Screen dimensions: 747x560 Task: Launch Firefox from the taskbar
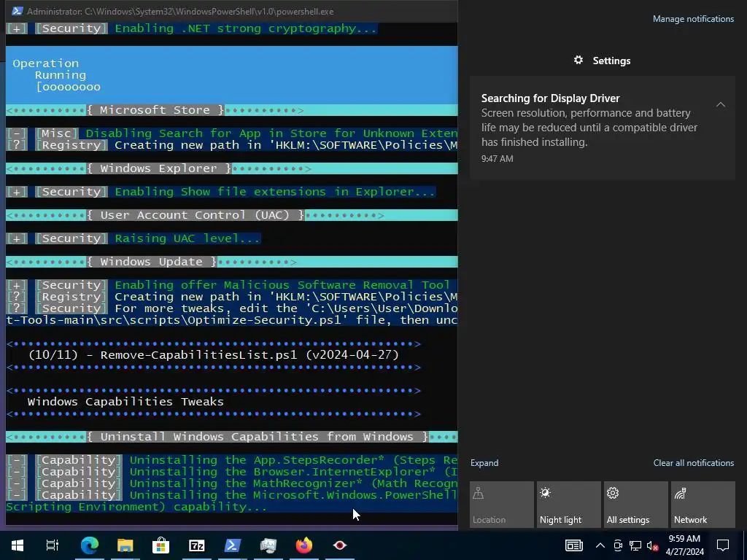(x=304, y=545)
